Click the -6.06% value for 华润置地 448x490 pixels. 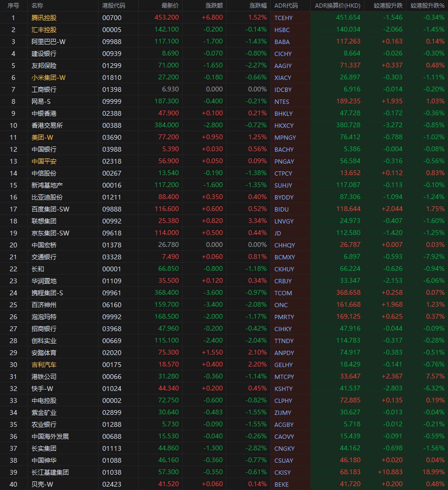[x=434, y=280]
